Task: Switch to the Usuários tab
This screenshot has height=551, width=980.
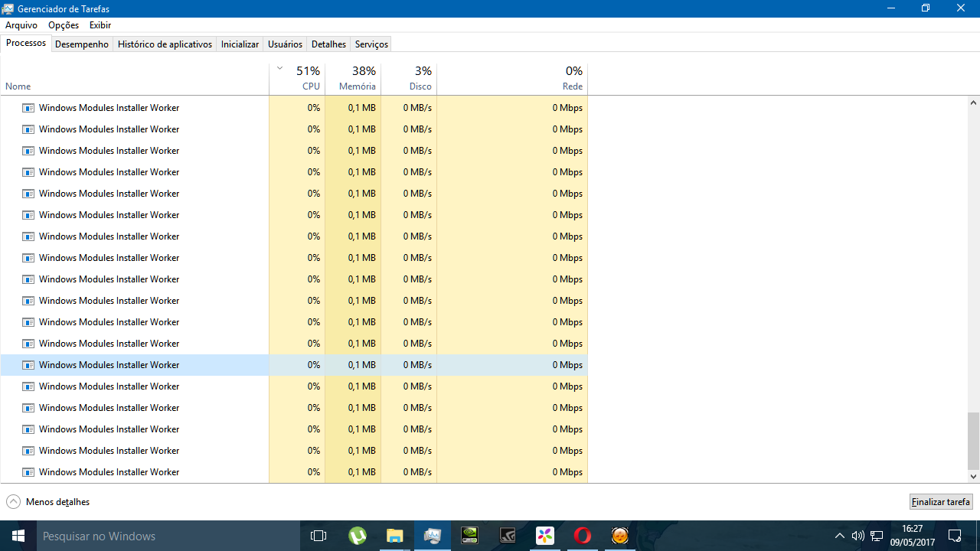Action: [285, 44]
